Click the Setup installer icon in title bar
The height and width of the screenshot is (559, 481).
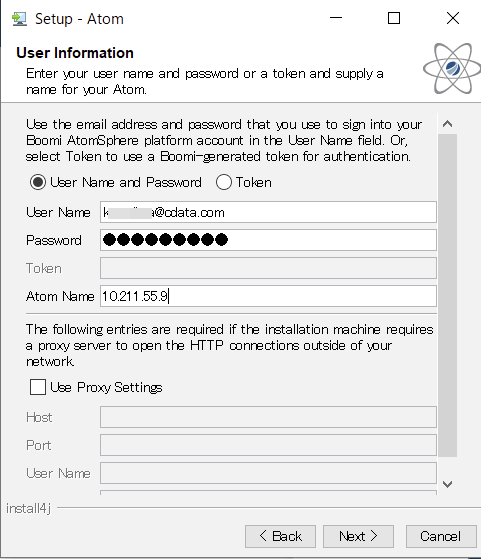coord(19,19)
